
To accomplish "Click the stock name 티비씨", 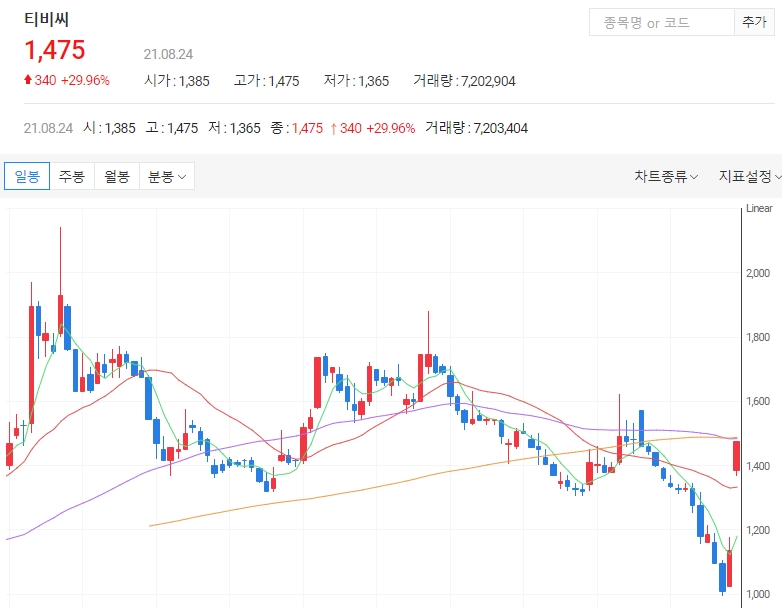I will pos(46,19).
